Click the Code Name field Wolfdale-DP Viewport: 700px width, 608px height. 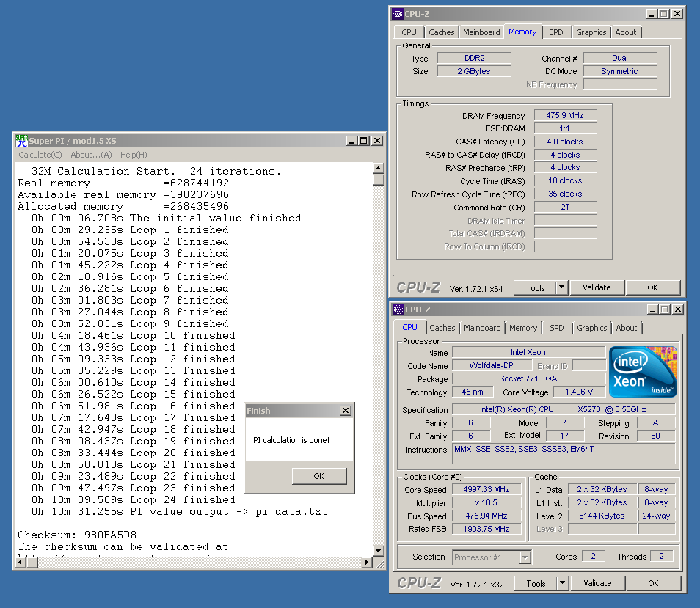tap(492, 365)
